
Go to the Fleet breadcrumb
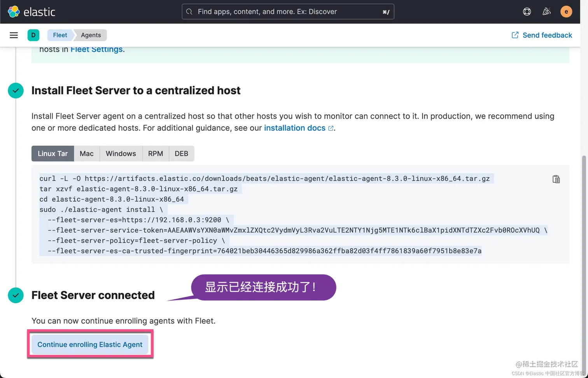(60, 35)
